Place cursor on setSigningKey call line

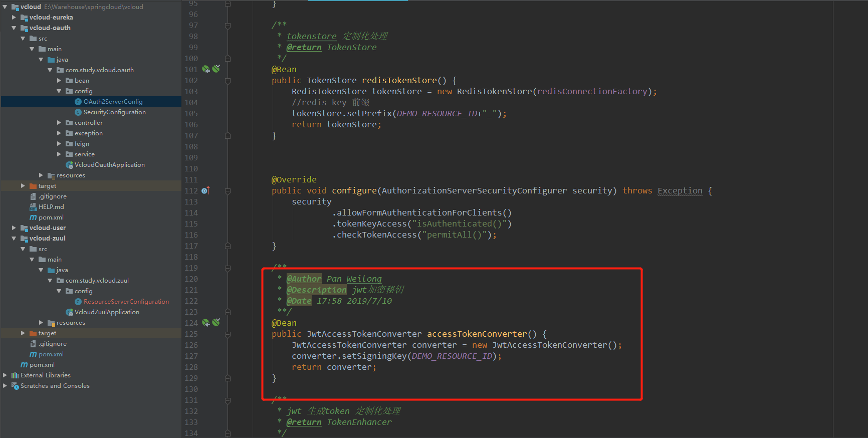tap(396, 356)
